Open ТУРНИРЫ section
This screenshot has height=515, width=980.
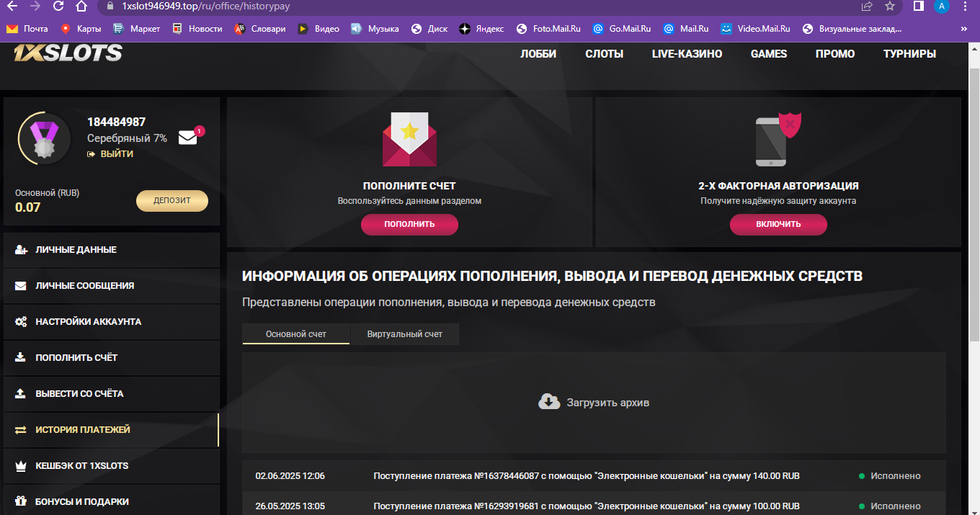click(910, 54)
